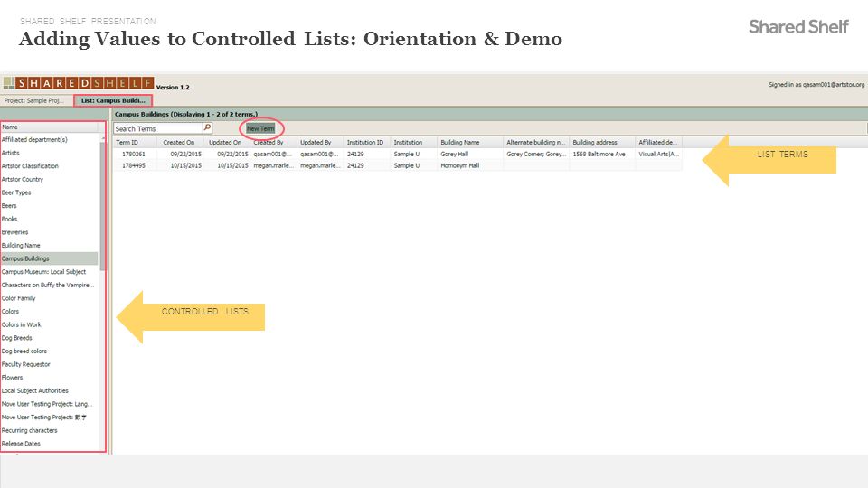This screenshot has width=868, height=488.
Task: Open Move User Testing Project: Lang... list
Action: click(x=49, y=404)
